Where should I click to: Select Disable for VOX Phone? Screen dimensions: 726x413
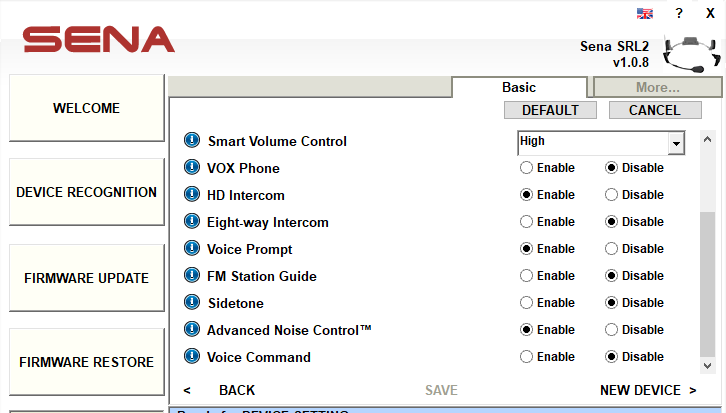[611, 168]
